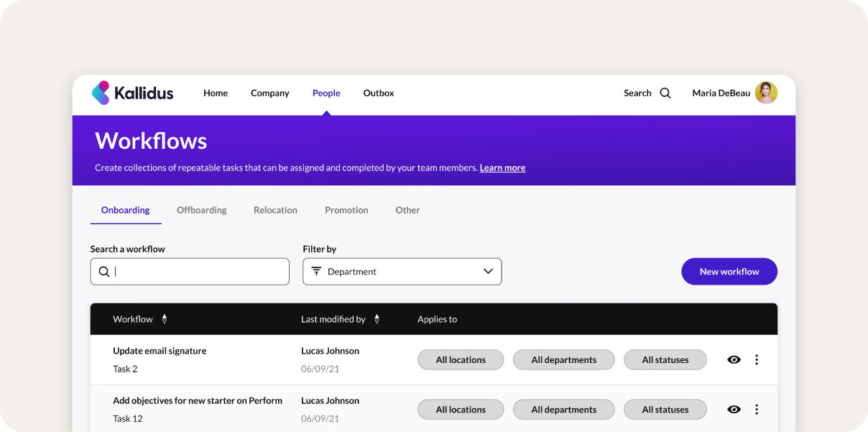This screenshot has height=432, width=868.
Task: Open Add objectives for new starter on Perform
Action: [198, 400]
